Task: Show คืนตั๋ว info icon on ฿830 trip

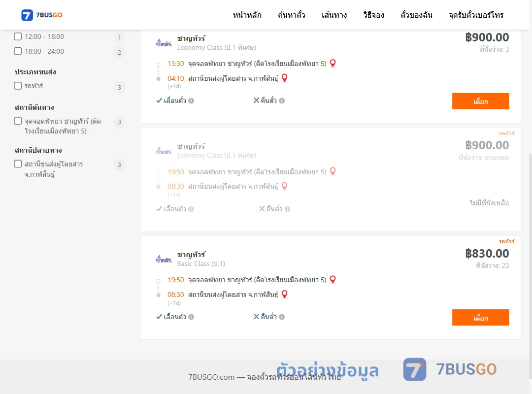Action: coord(282,317)
